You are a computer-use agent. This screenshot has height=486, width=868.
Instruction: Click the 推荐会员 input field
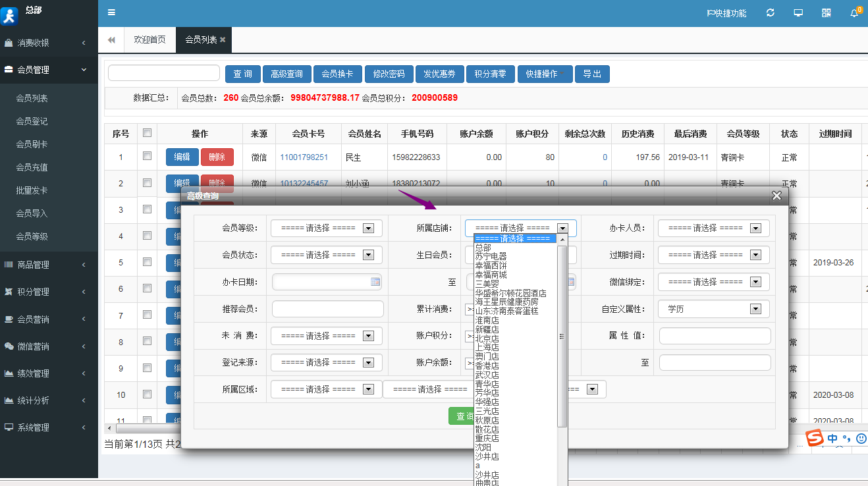(x=327, y=309)
